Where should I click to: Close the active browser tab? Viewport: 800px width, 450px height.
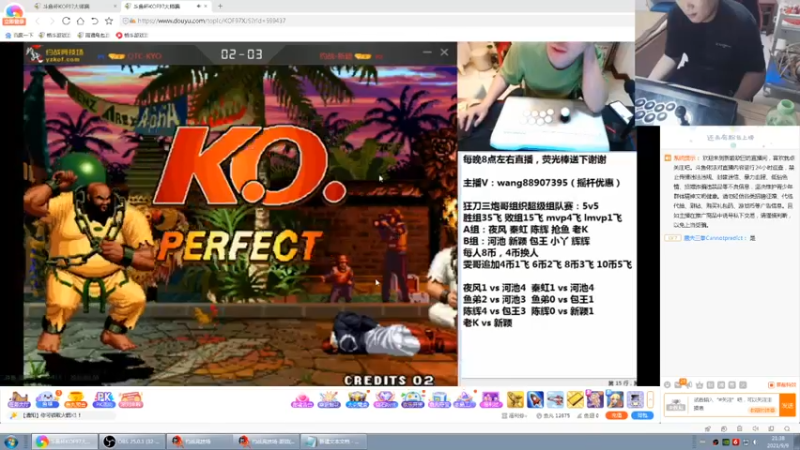click(206, 6)
